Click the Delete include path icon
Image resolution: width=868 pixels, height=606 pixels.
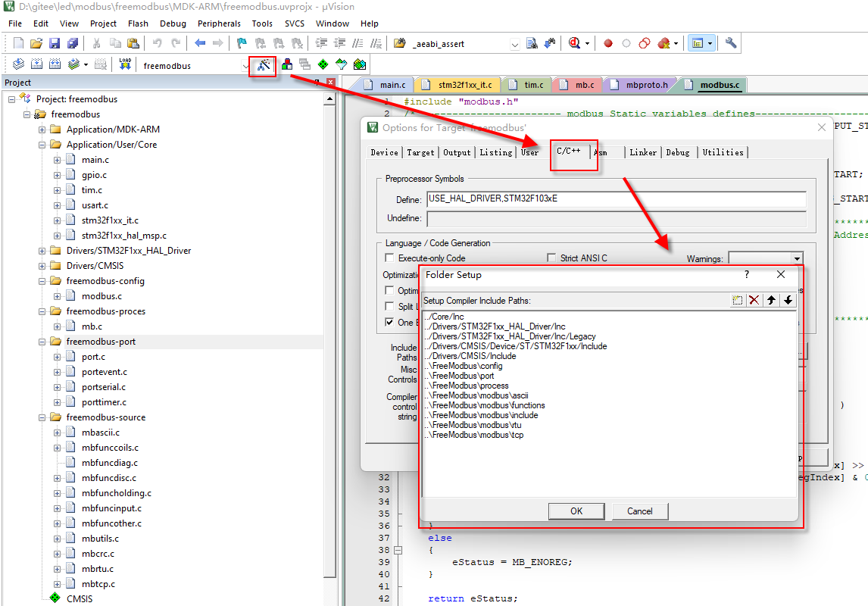754,299
